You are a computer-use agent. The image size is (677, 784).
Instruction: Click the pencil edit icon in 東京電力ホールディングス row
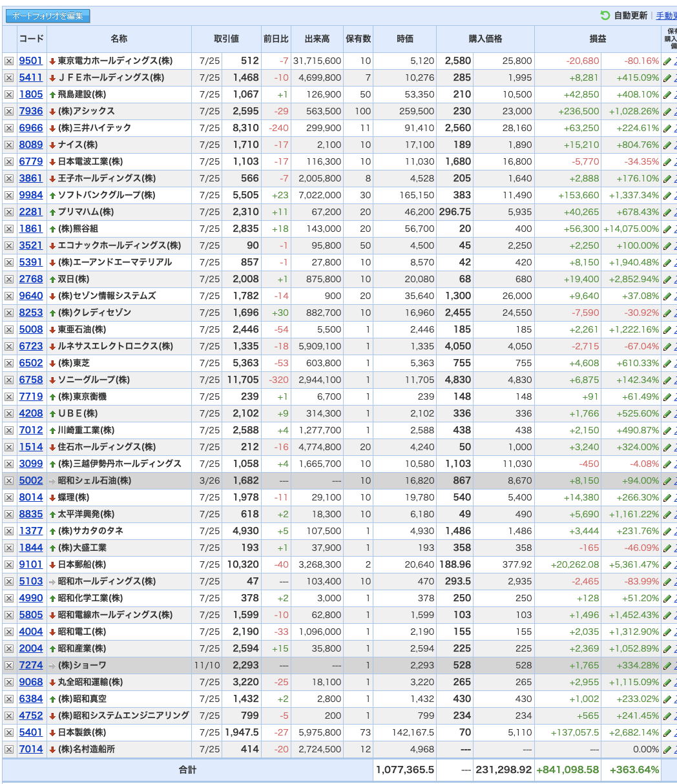[667, 61]
